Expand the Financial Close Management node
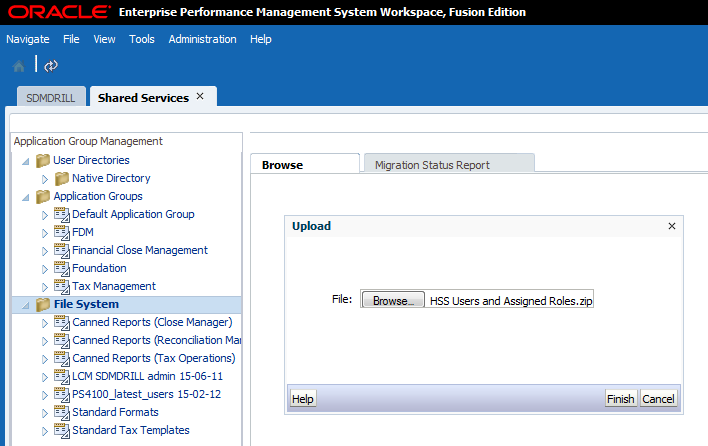 (x=45, y=251)
